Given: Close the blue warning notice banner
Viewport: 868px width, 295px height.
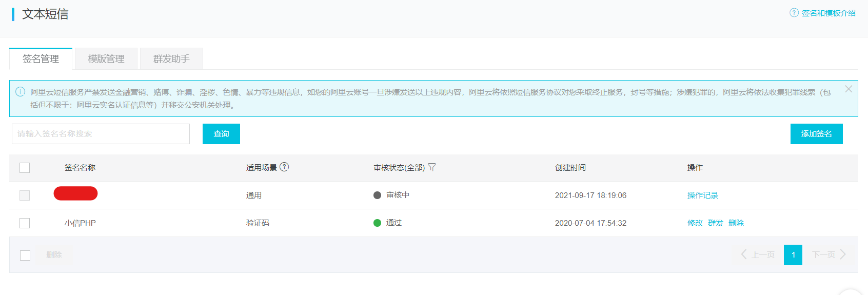Looking at the screenshot, I should coord(849,89).
